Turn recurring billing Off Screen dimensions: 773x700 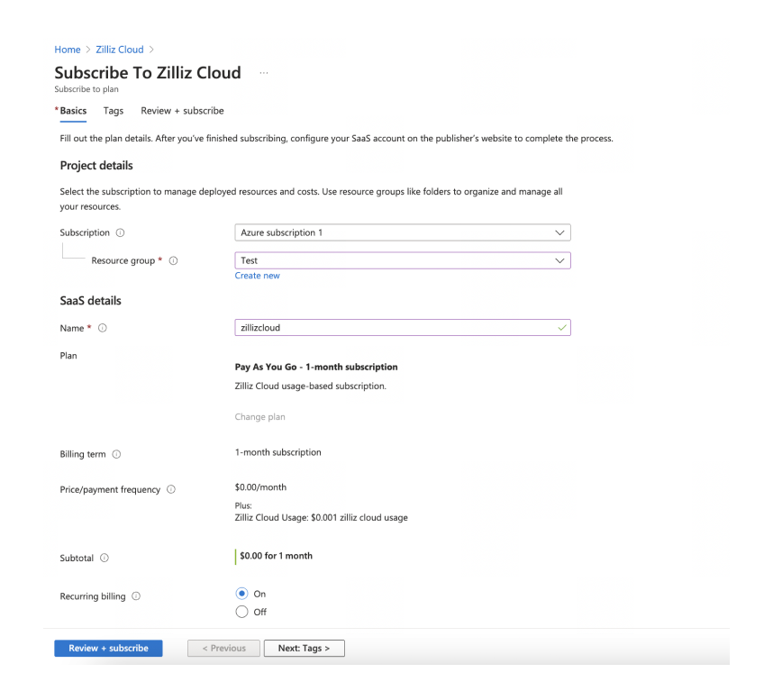point(240,612)
